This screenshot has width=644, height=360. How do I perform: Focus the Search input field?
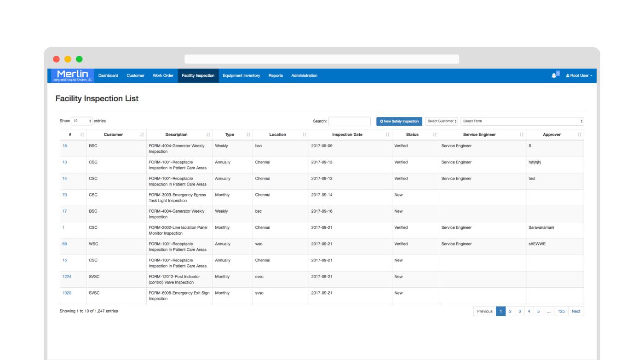(x=349, y=121)
